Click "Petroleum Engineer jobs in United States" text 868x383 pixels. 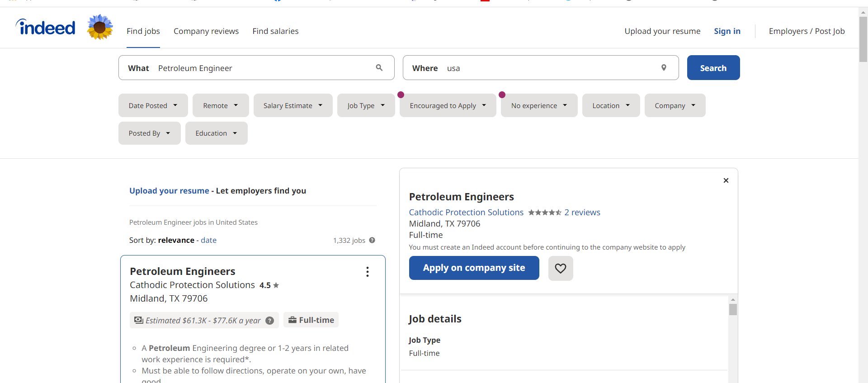click(x=193, y=222)
